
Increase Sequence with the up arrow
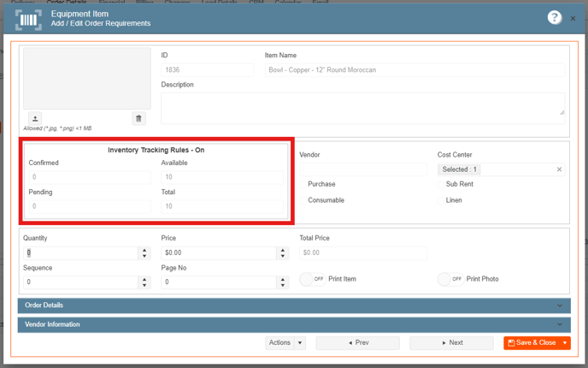tap(144, 279)
